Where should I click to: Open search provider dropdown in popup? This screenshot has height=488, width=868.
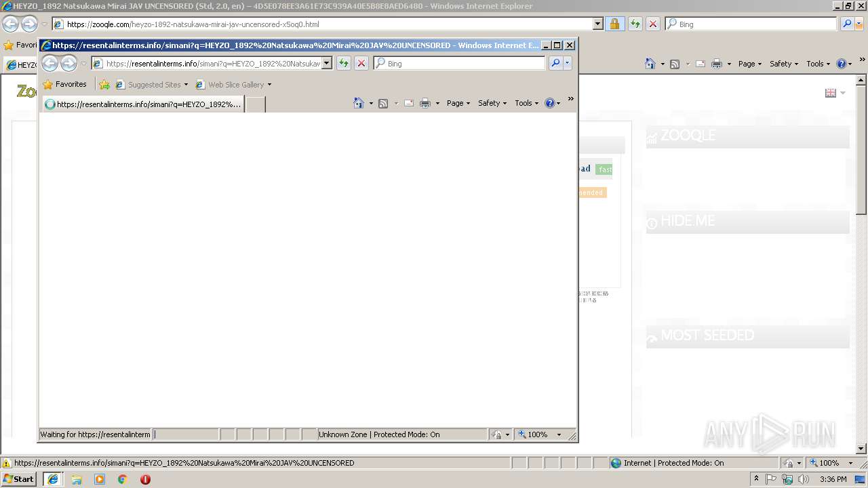click(x=568, y=63)
